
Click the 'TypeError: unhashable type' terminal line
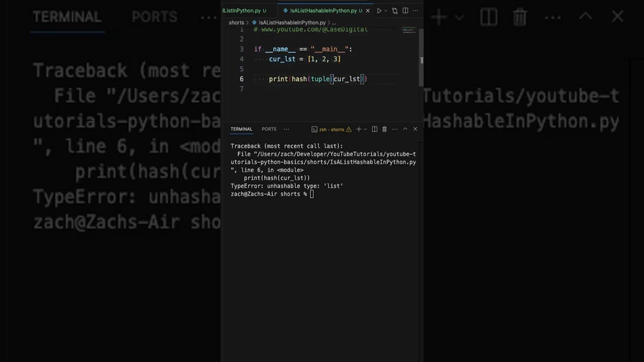(287, 186)
